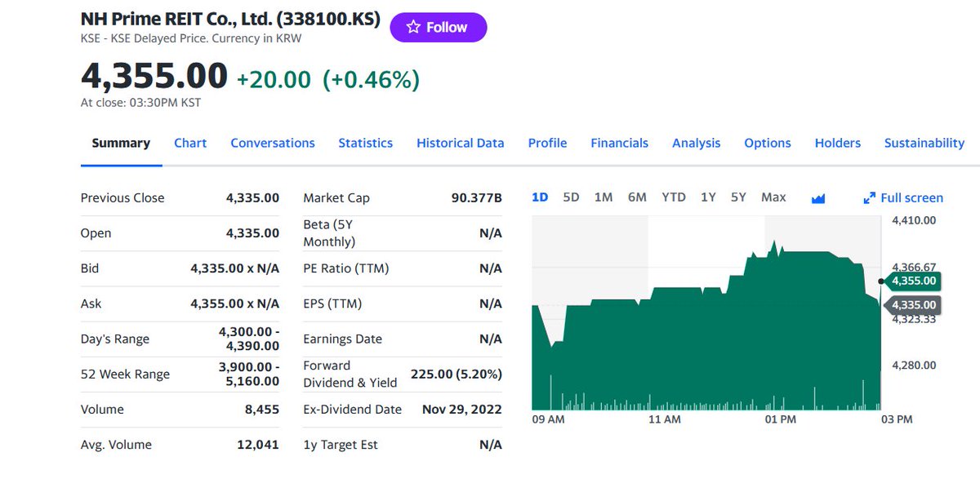
Task: Expand chart with Full screen arrows icon
Action: coord(870,198)
